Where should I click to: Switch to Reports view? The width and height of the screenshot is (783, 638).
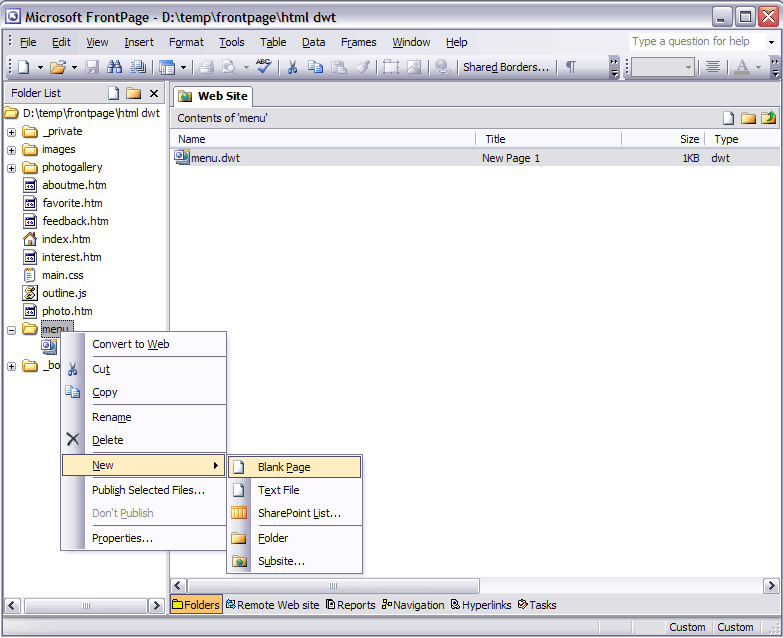click(351, 605)
